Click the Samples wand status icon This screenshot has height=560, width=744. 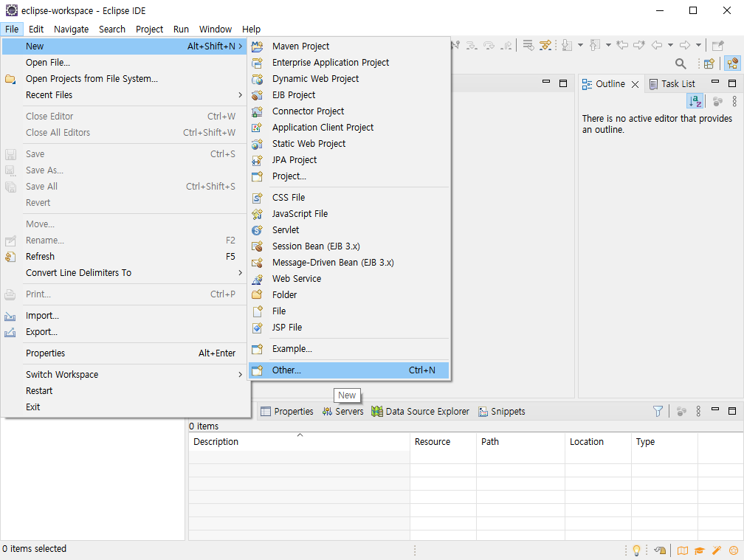coord(717,550)
